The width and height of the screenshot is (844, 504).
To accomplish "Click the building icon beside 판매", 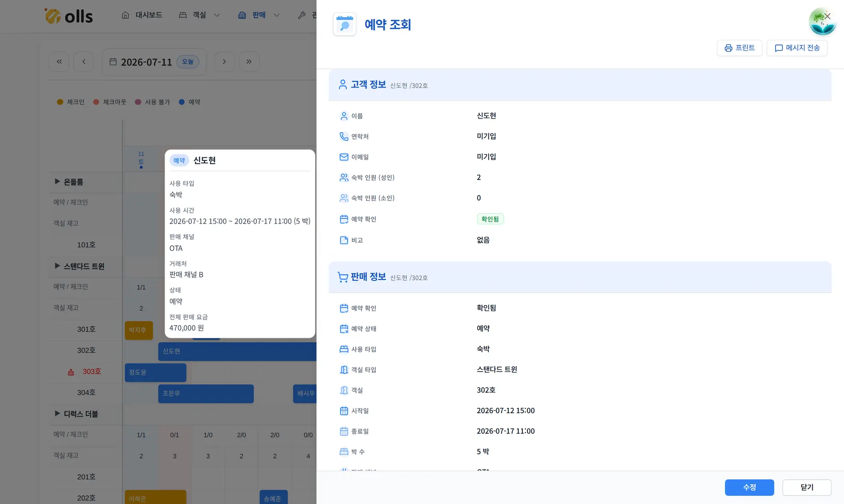I will click(x=242, y=15).
